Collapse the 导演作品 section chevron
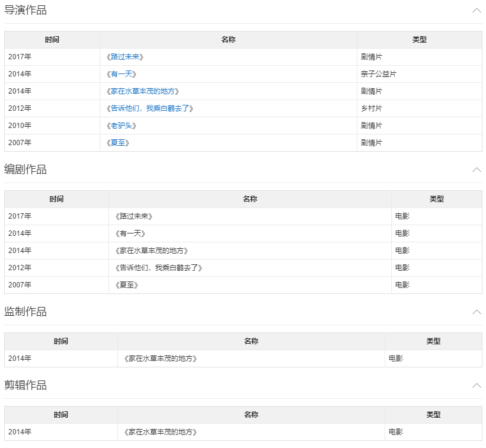 (x=477, y=10)
